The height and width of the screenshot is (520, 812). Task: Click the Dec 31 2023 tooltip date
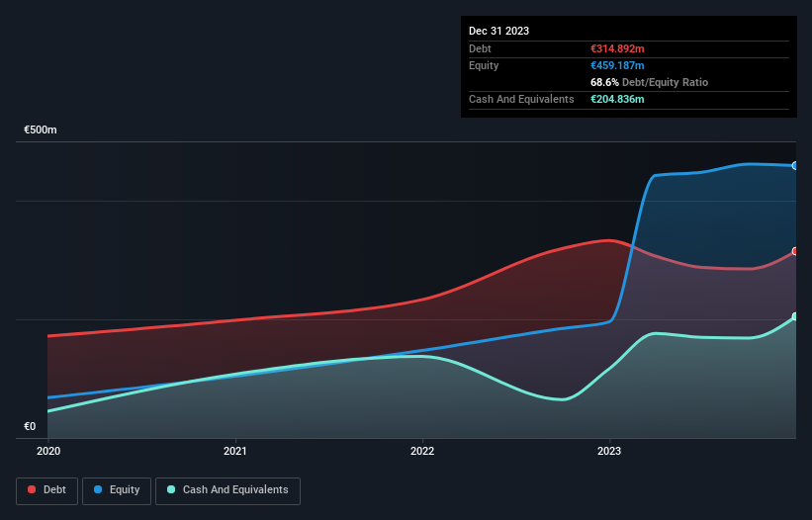(x=498, y=31)
